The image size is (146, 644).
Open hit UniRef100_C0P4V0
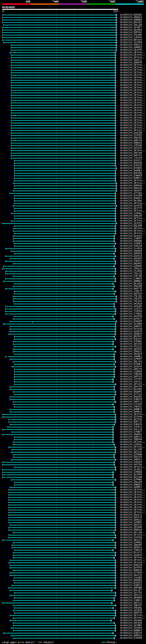[131, 37]
